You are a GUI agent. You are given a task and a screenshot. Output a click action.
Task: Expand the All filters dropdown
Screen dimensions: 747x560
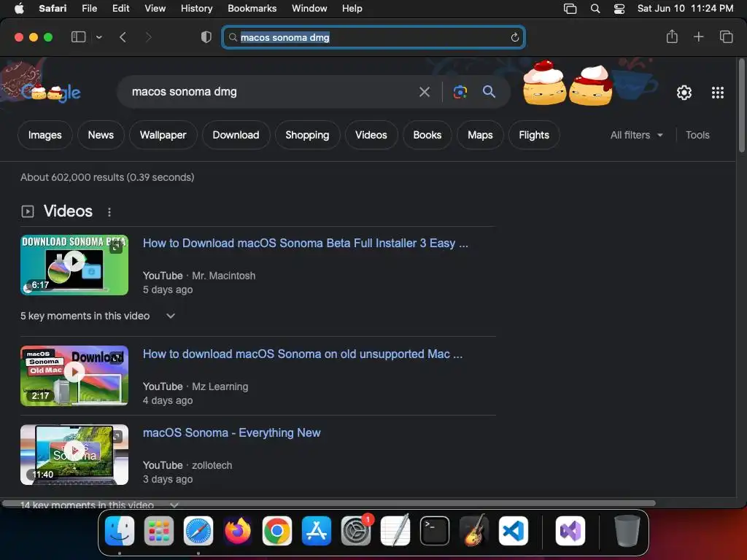pyautogui.click(x=636, y=135)
